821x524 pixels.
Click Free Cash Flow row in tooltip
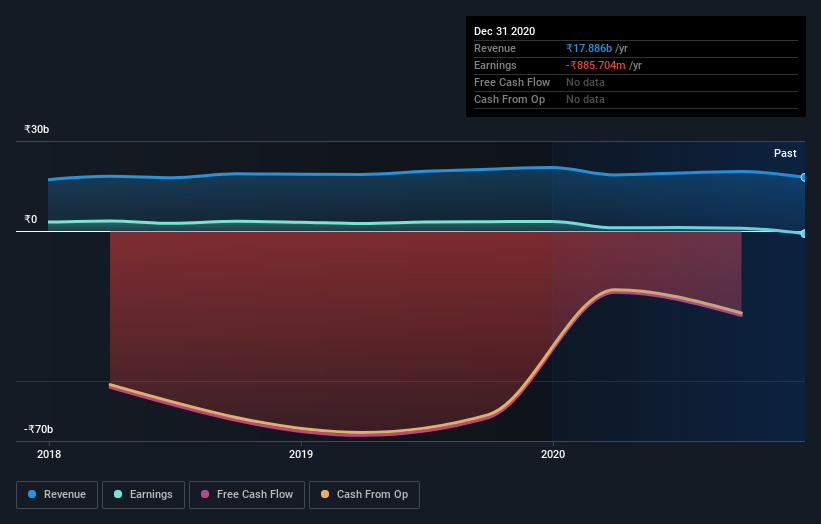pos(636,83)
